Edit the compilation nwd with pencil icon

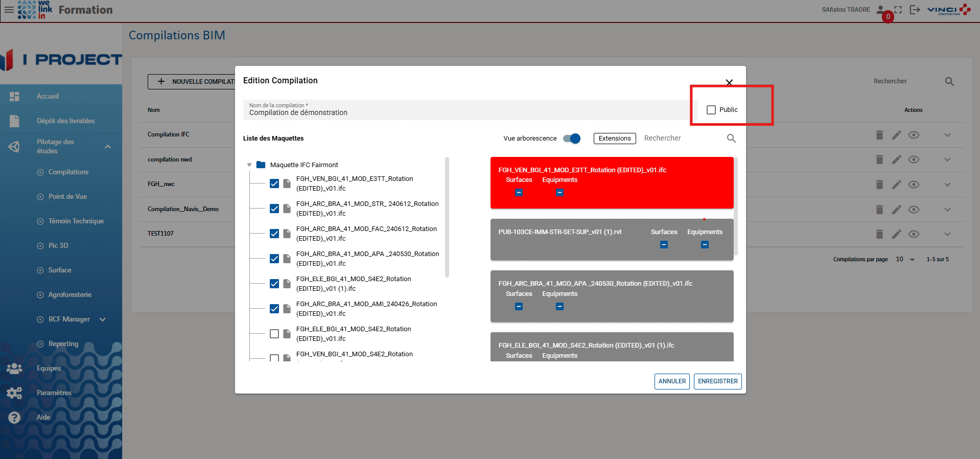(896, 159)
